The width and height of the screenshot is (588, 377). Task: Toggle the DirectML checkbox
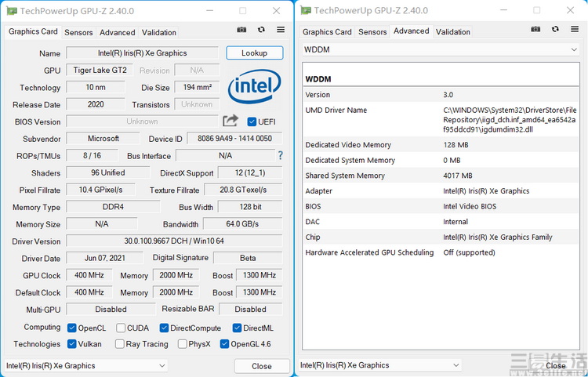[237, 328]
